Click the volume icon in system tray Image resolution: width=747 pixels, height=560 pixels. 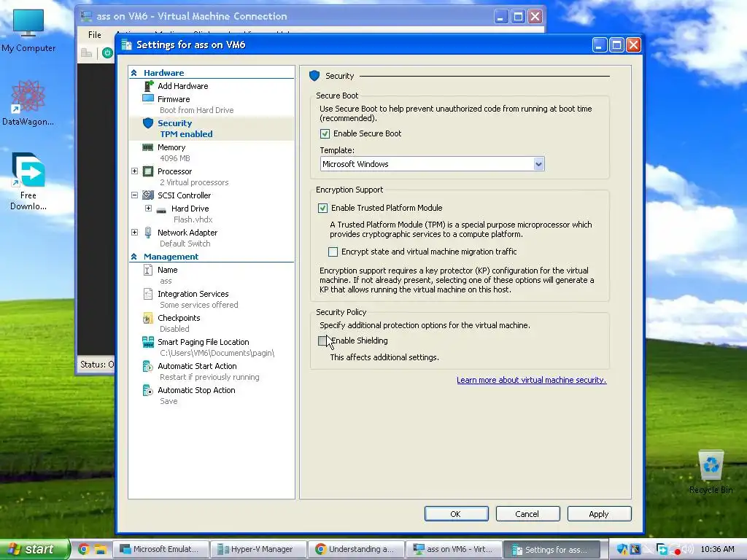688,549
